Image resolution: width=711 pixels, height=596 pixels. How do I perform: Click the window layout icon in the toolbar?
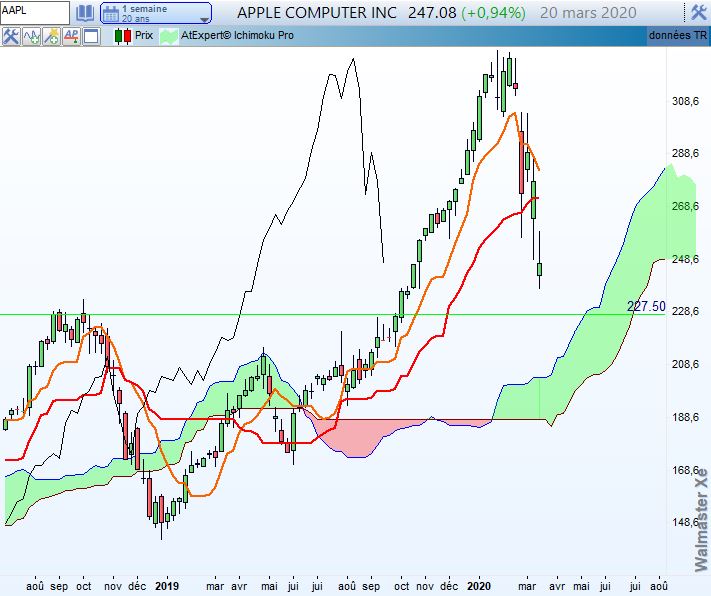pos(91,36)
